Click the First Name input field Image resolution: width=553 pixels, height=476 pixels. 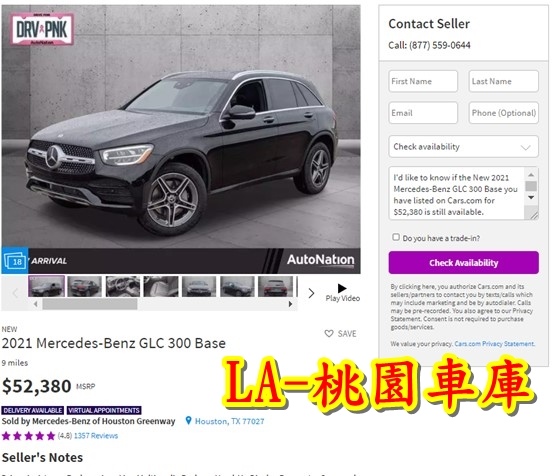click(423, 81)
